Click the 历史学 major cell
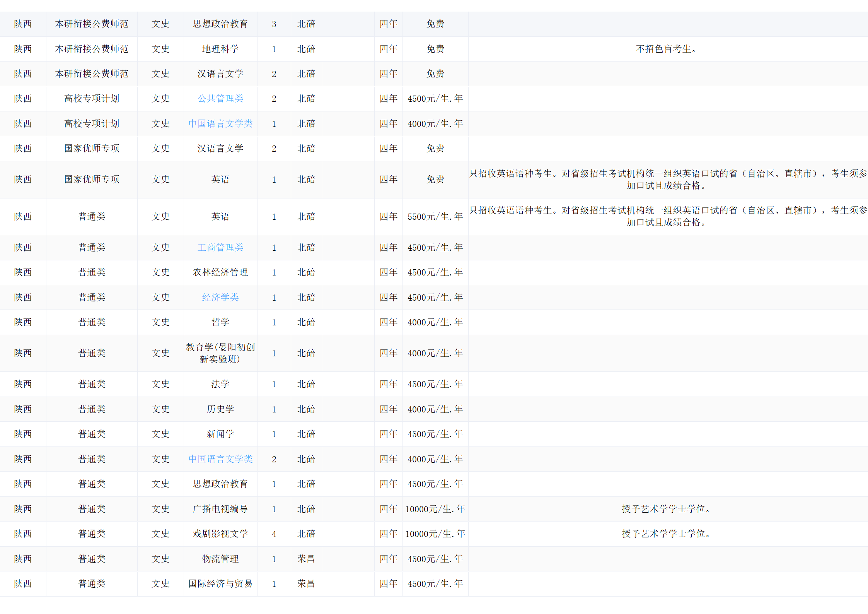Viewport: 868px width, 614px height. pos(220,409)
